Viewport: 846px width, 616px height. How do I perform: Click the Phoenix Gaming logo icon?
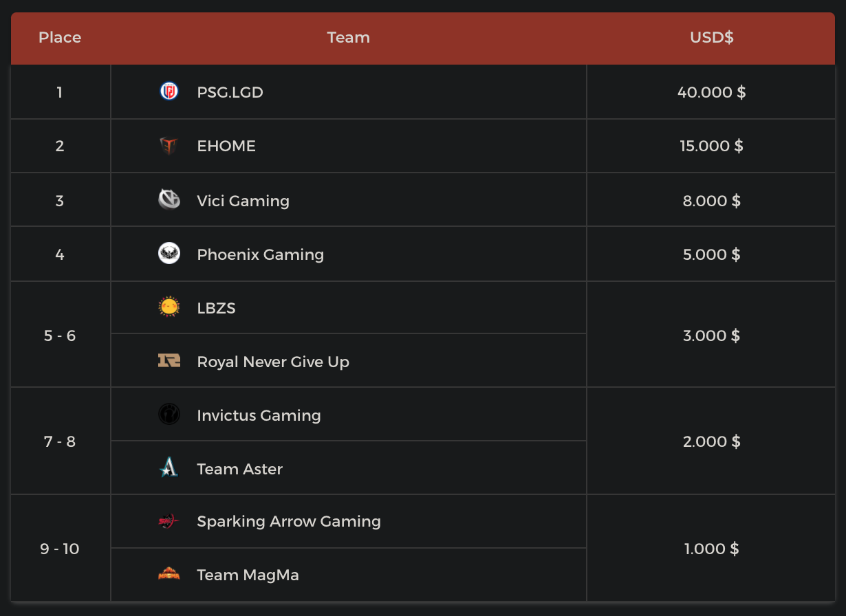[169, 254]
